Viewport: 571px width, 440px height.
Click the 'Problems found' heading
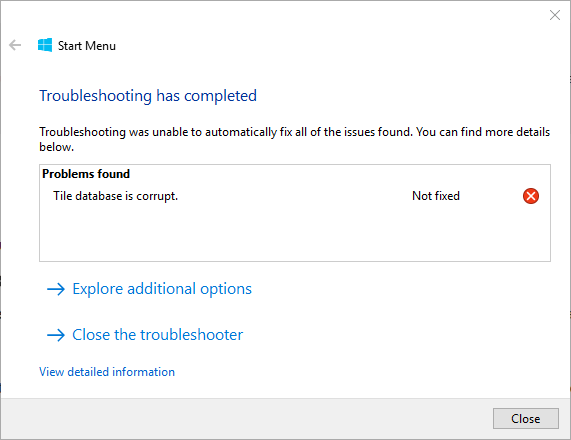click(x=86, y=174)
